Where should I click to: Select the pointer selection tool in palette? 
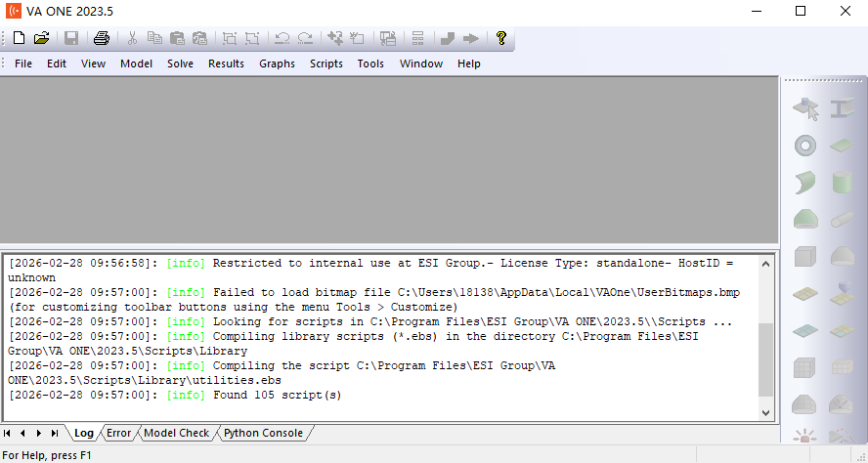point(805,108)
